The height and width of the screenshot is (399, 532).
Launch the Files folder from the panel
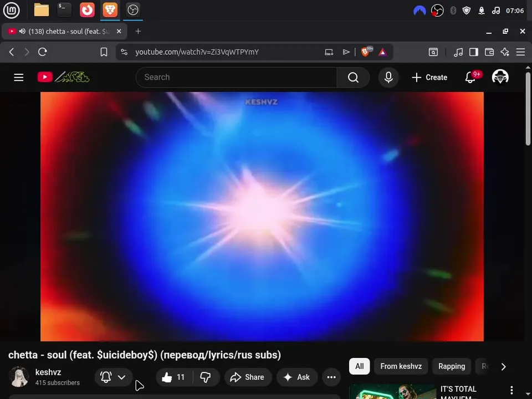[x=42, y=10]
